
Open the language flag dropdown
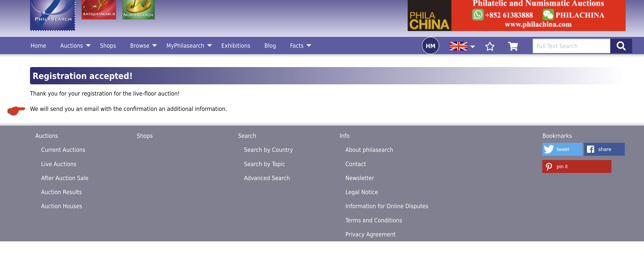click(x=462, y=46)
